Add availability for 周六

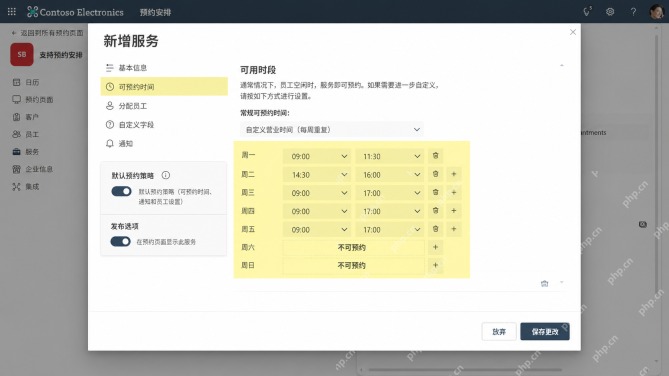(436, 248)
